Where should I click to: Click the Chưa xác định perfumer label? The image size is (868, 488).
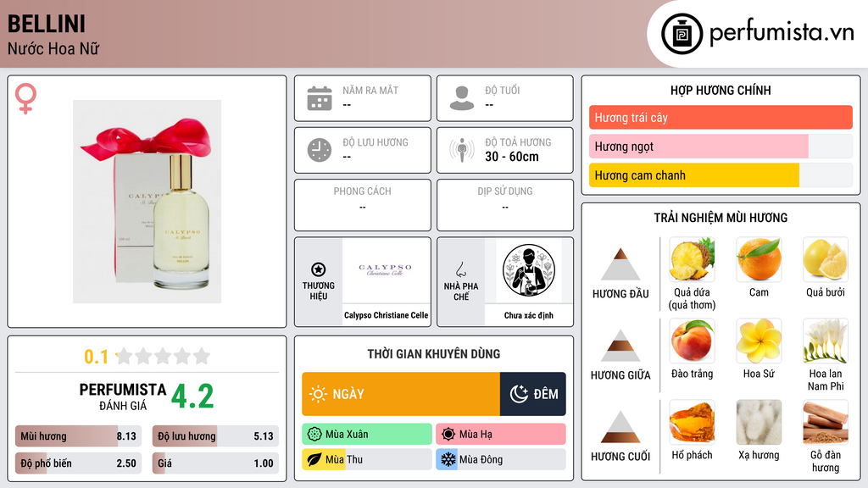coord(529,315)
